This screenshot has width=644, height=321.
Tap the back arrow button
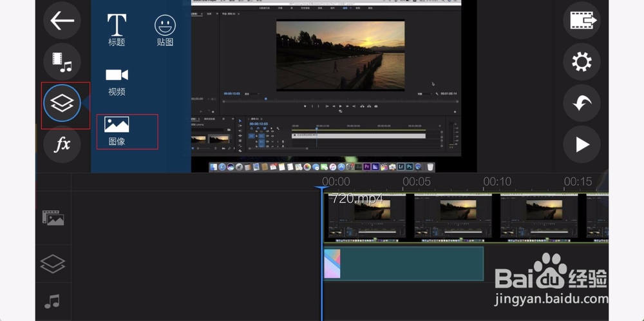pyautogui.click(x=62, y=21)
